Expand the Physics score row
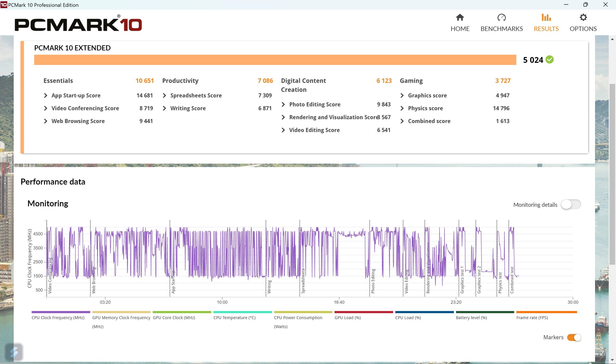 click(402, 108)
